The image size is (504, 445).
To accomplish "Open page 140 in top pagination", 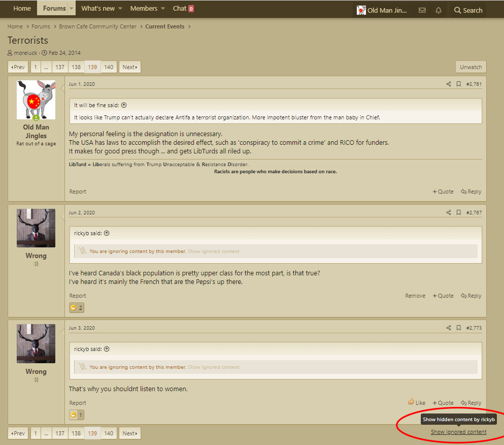I will (109, 67).
